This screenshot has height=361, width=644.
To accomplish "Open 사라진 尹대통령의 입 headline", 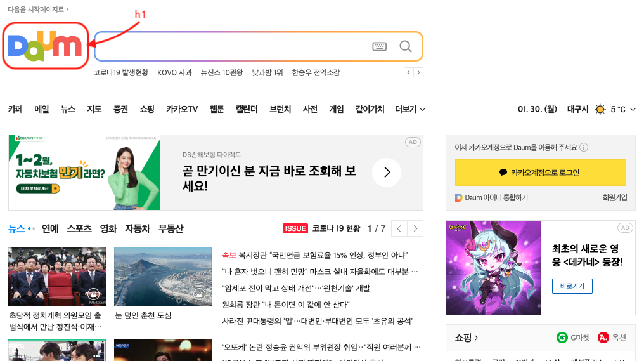I will [318, 321].
